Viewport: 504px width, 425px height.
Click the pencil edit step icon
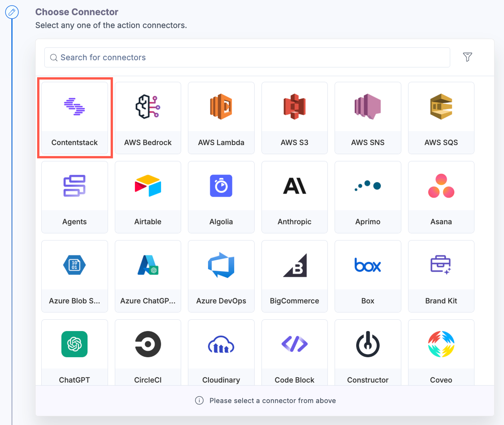coord(12,12)
